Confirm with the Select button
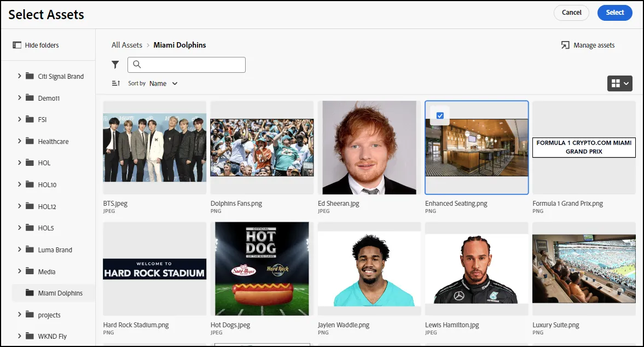The height and width of the screenshot is (347, 644). pyautogui.click(x=615, y=13)
